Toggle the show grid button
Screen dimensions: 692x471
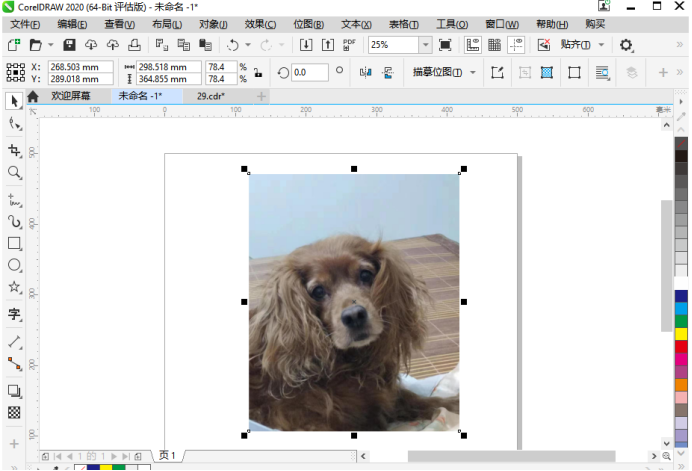[x=494, y=45]
